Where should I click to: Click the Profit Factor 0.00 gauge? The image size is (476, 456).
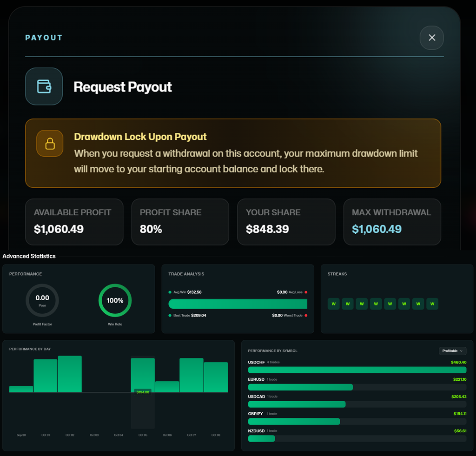point(42,300)
